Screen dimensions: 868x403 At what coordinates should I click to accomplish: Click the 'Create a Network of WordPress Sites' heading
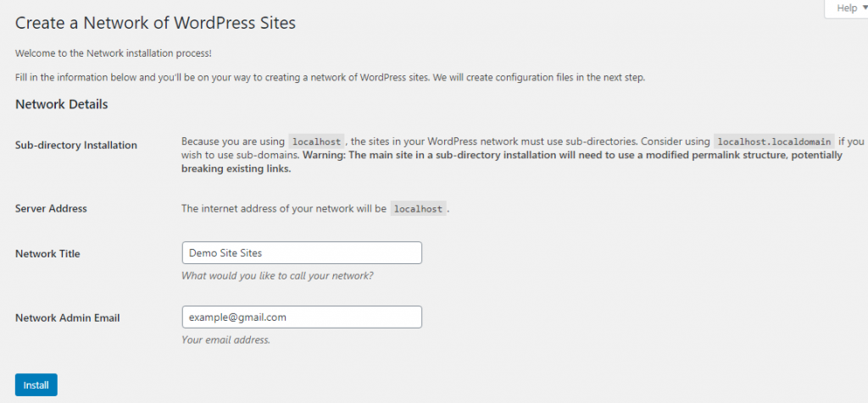coord(155,23)
